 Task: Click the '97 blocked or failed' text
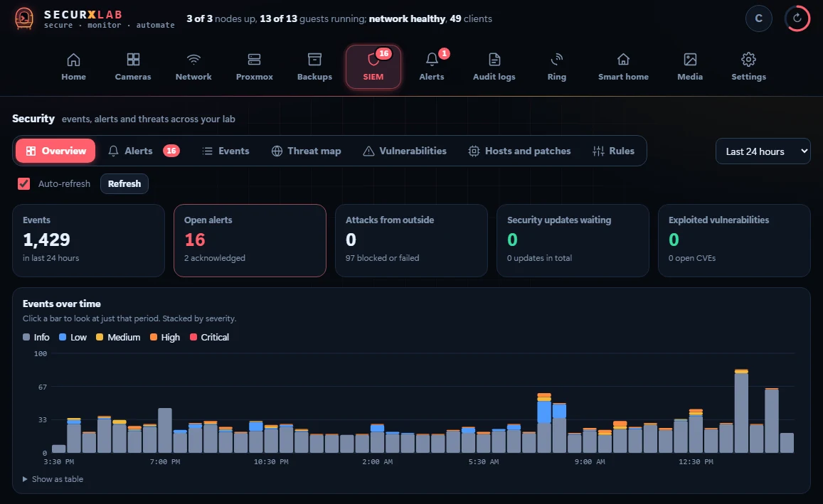(x=382, y=258)
